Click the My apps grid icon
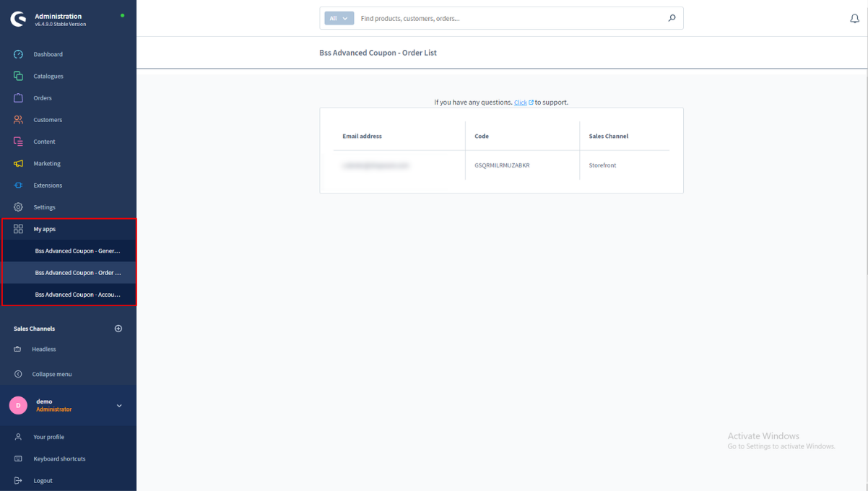Screen dimensions: 868x491 click(x=19, y=229)
